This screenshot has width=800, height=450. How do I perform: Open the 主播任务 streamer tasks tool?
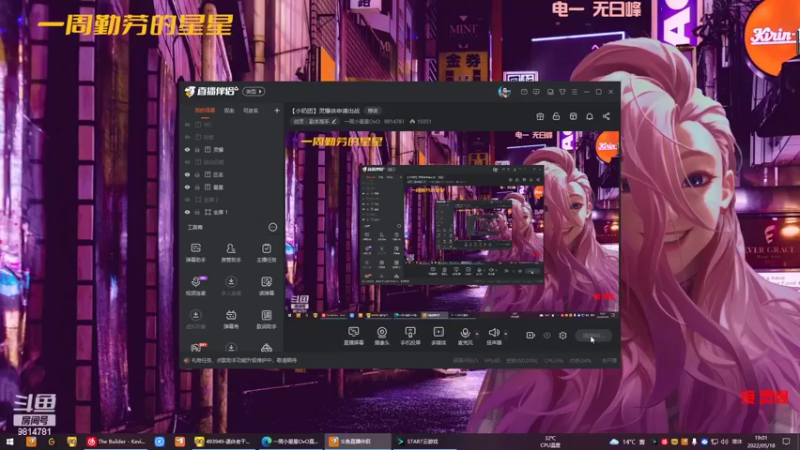[x=266, y=253]
